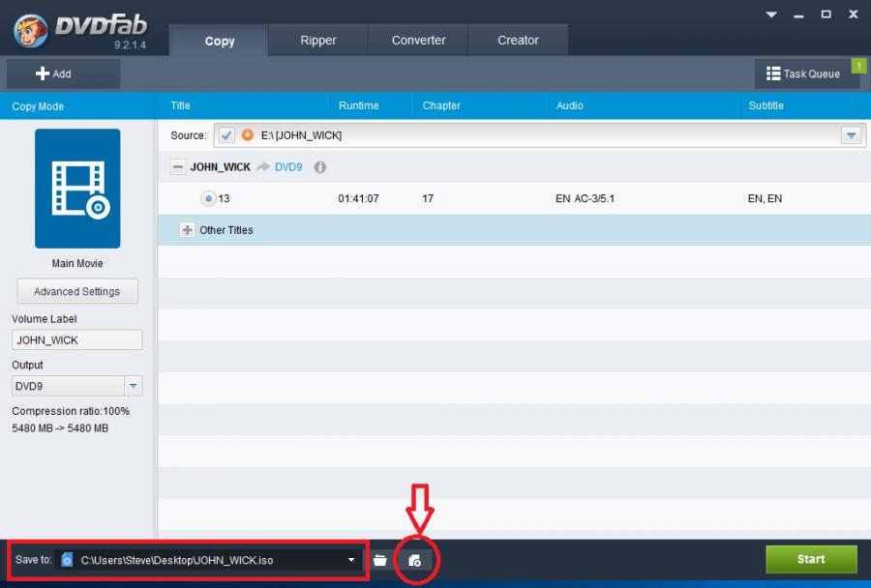The height and width of the screenshot is (588, 871).
Task: Open the folder browse icon beside Save to
Action: (380, 560)
